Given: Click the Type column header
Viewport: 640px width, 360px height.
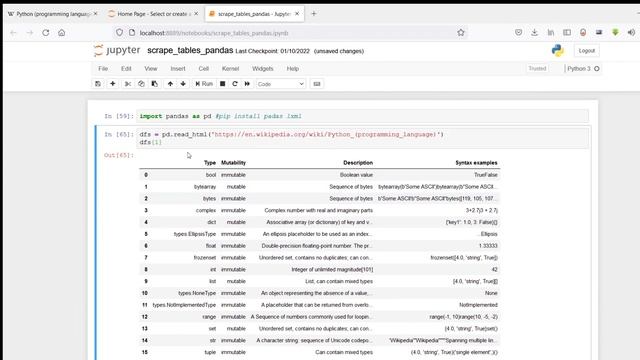Looking at the screenshot, I should coord(210,162).
